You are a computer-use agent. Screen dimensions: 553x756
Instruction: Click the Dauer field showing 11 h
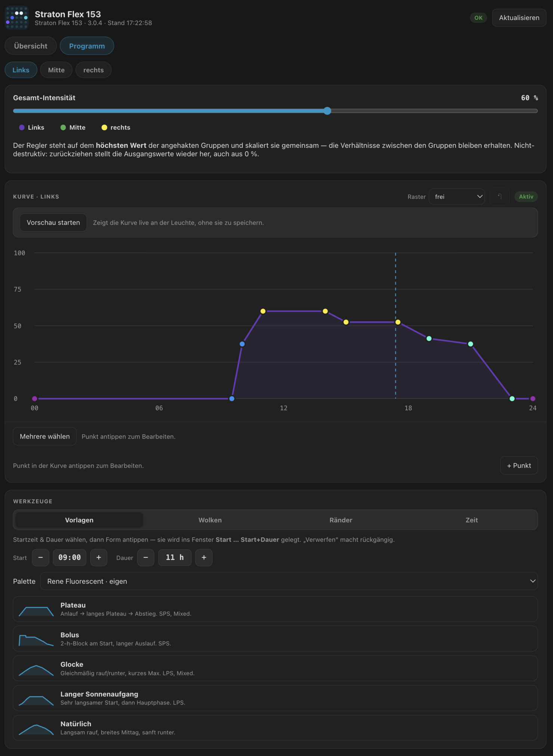click(x=175, y=557)
